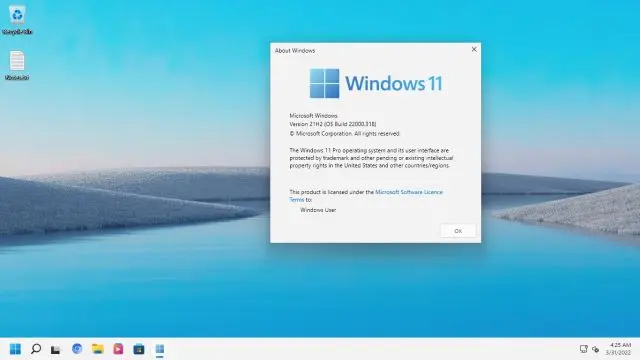Open Task View from the taskbar
640x360 pixels.
(56, 349)
